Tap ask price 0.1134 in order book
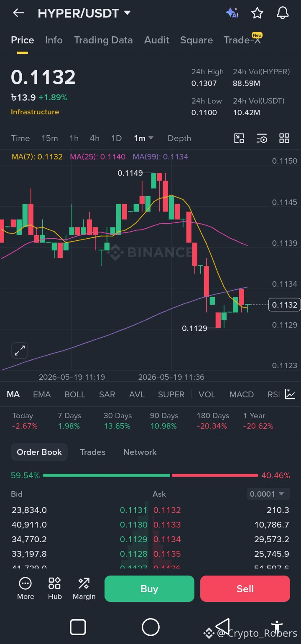Viewport: 301px width, 644px height. click(x=167, y=539)
